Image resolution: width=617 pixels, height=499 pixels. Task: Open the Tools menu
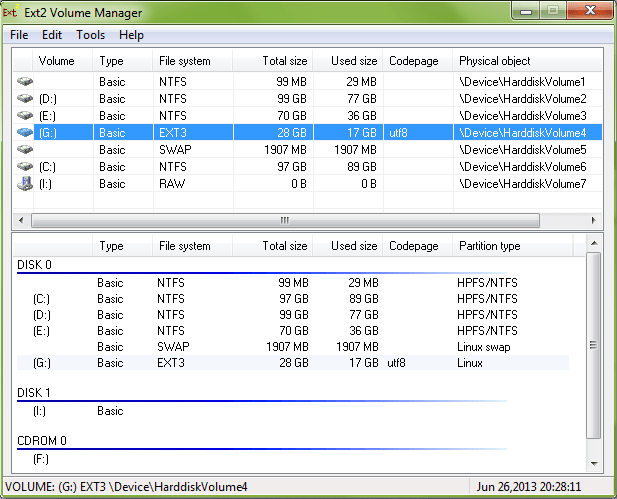(91, 35)
